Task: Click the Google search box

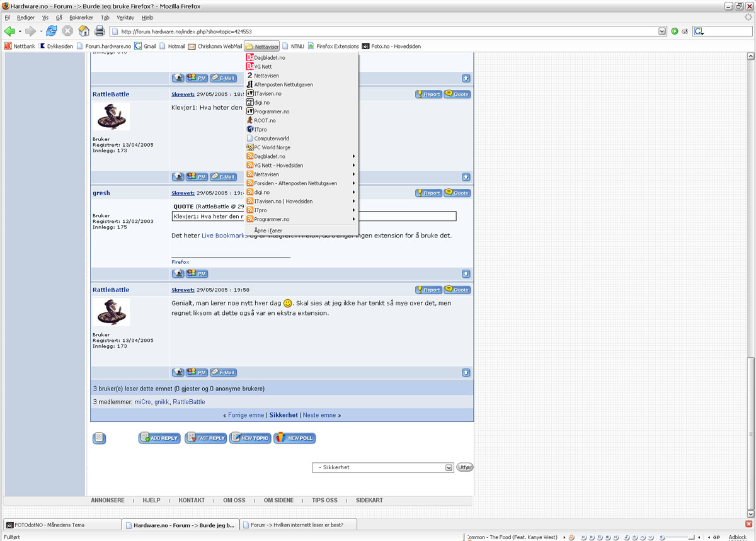Action: [x=721, y=31]
